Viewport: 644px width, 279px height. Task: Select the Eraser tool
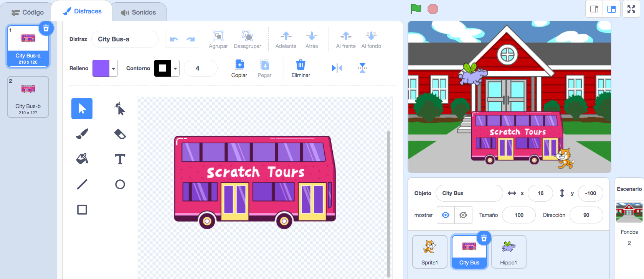[120, 134]
